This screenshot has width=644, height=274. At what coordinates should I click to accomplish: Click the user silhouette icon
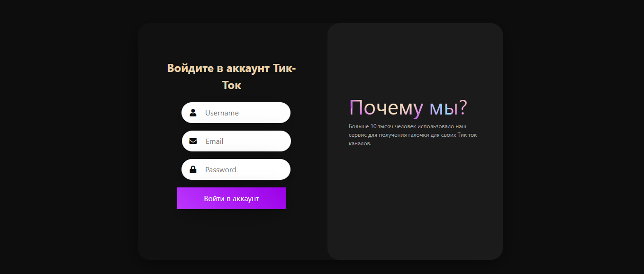tap(193, 113)
